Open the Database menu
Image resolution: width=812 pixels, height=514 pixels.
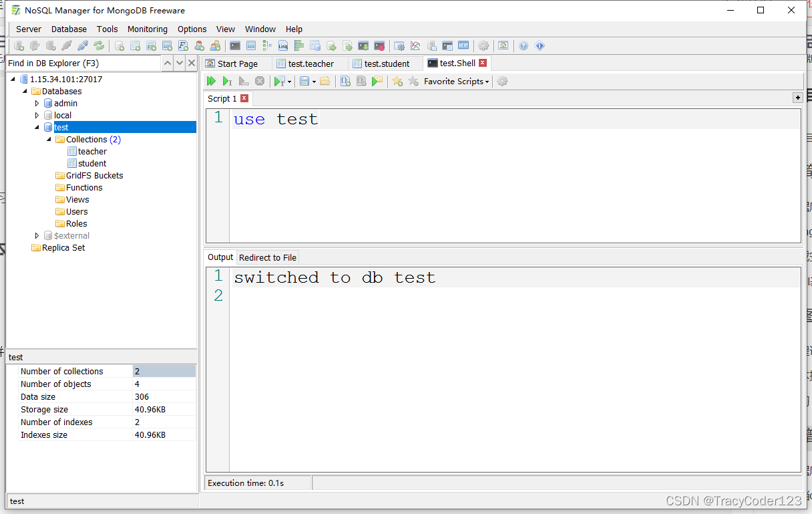[x=69, y=29]
